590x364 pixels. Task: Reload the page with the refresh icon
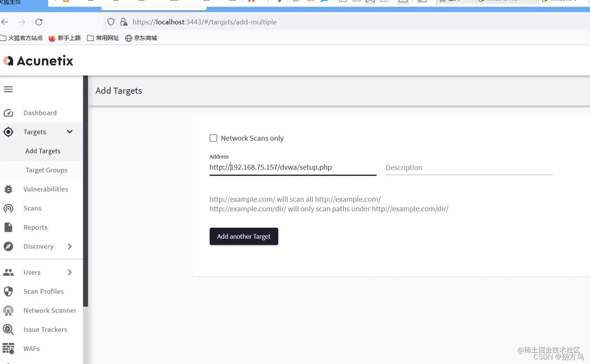point(39,22)
